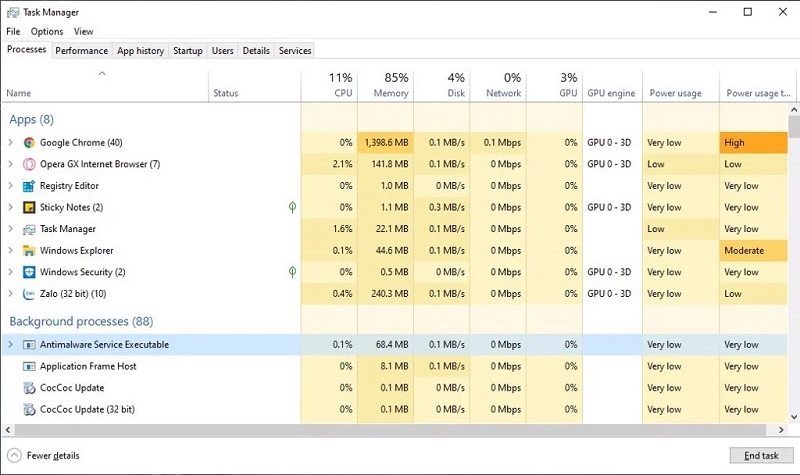Viewport: 800px width, 475px height.
Task: Sort processes by Memory column
Action: (386, 86)
